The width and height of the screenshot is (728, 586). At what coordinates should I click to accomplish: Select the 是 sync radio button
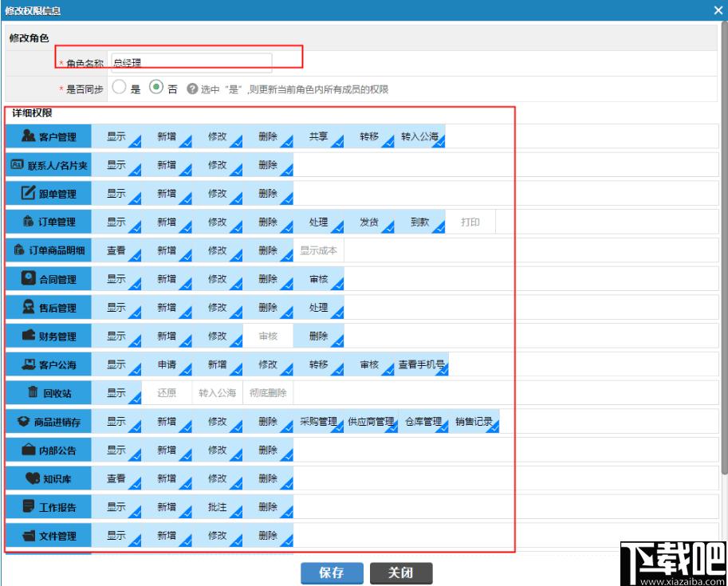pyautogui.click(x=119, y=87)
